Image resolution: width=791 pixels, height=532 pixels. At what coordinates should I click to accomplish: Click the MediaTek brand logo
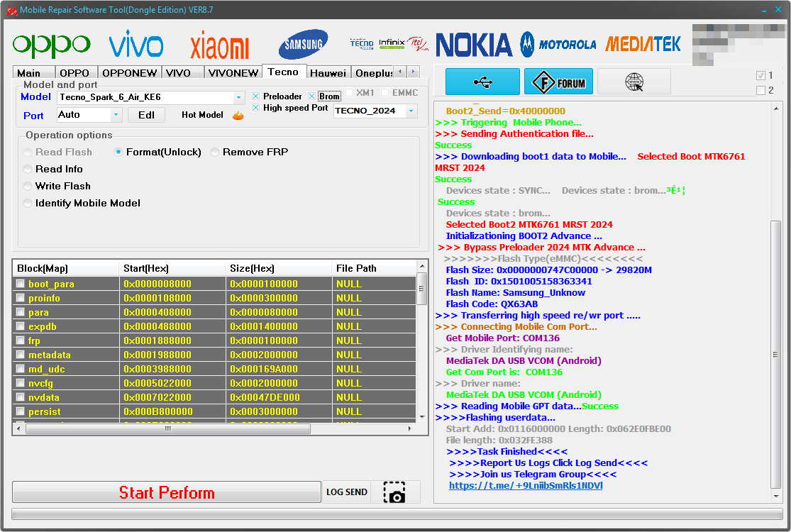(x=643, y=44)
